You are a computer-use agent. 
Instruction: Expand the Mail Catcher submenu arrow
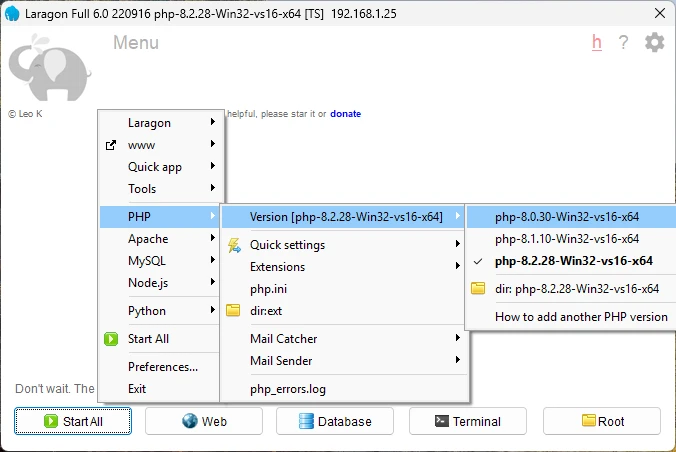(457, 337)
